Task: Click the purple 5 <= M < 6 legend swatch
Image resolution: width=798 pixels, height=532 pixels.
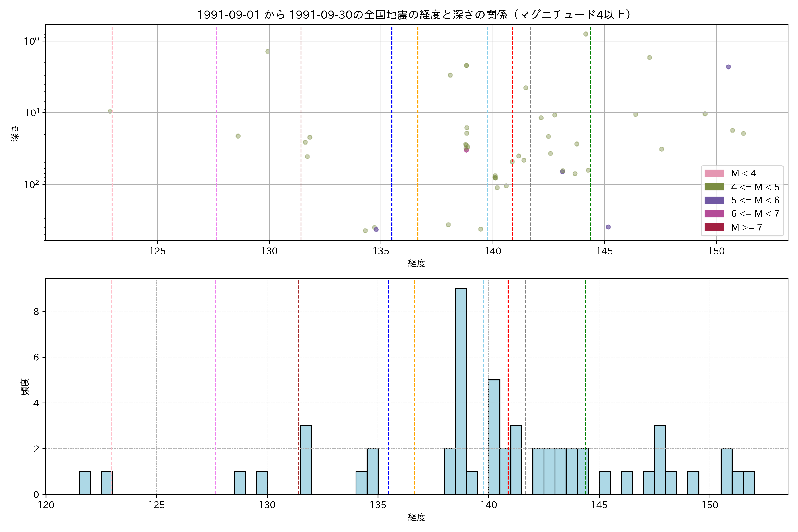Action: pyautogui.click(x=714, y=200)
